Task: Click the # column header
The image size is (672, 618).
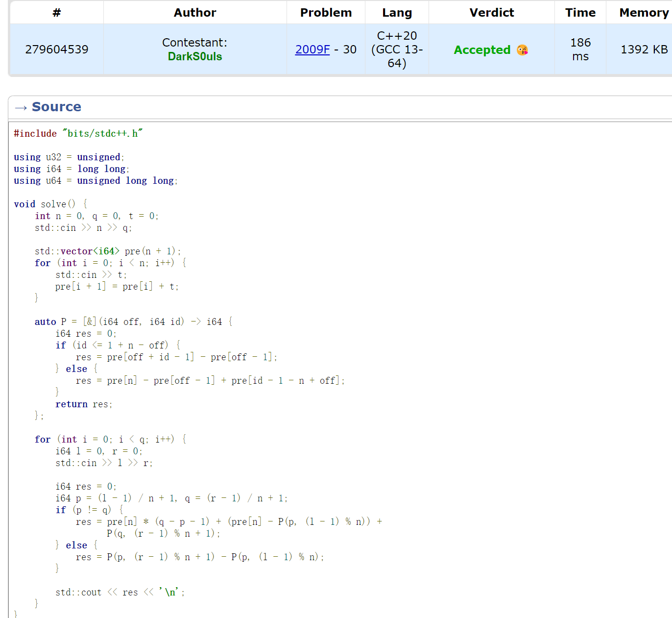Action: tap(56, 12)
